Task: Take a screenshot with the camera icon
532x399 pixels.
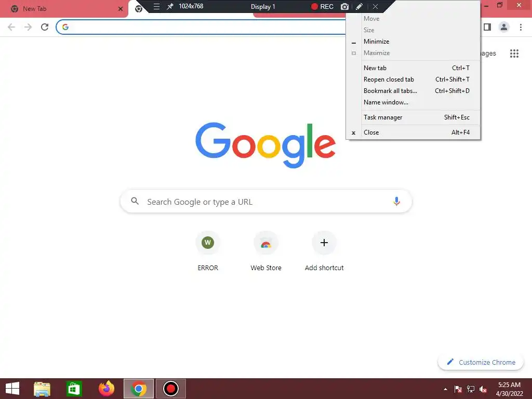Action: point(344,6)
